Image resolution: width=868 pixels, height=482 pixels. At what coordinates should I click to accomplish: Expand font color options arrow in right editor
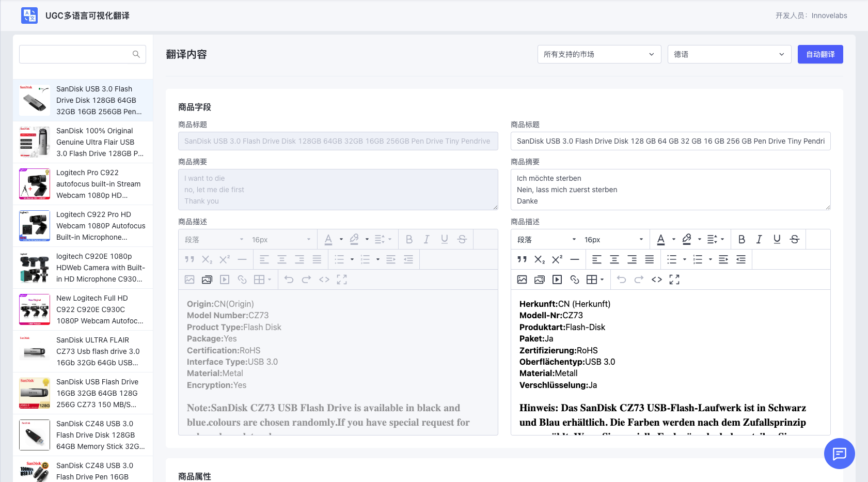pos(674,239)
